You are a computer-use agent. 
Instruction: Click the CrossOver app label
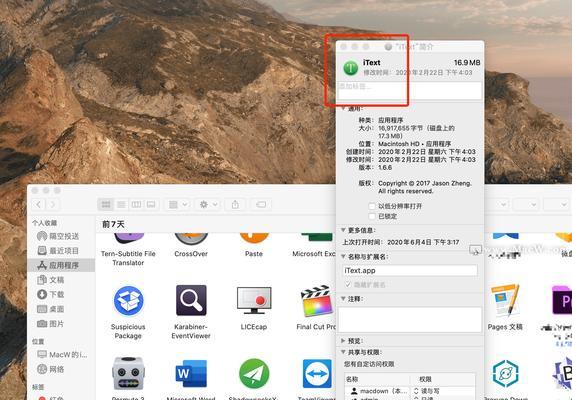[191, 254]
